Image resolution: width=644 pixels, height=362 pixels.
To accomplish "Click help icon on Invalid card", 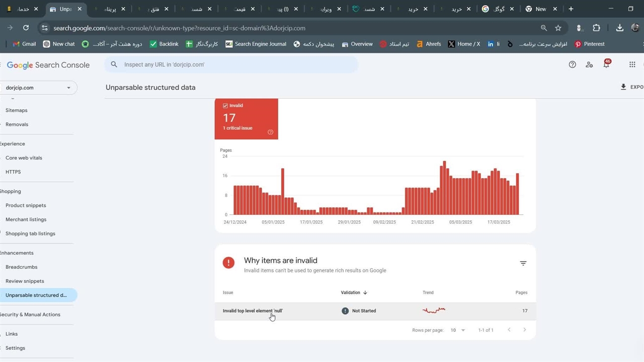I will (270, 132).
